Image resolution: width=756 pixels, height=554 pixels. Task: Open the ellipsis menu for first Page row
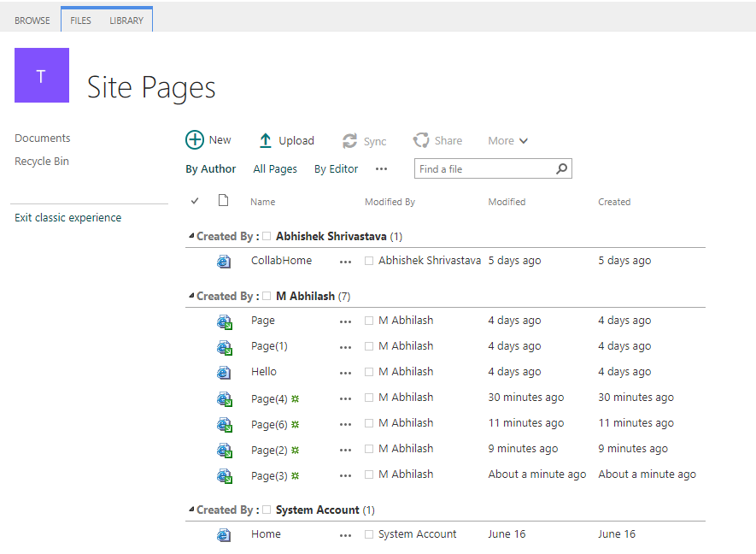(x=345, y=321)
